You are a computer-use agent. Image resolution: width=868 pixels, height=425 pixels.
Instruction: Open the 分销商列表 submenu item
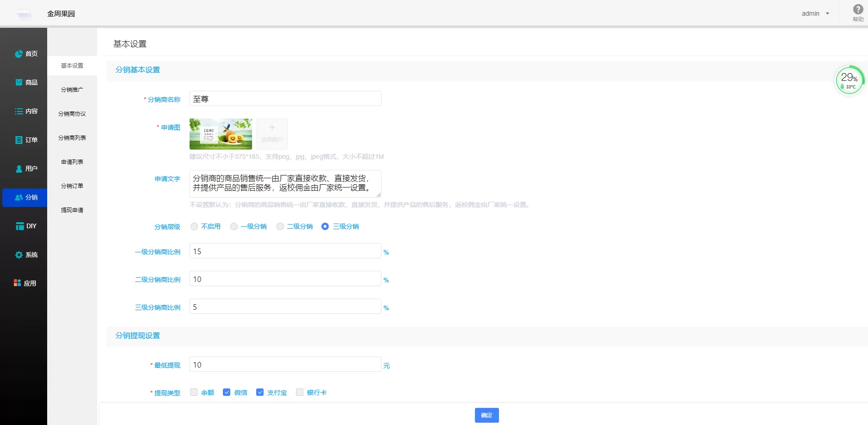(x=72, y=137)
